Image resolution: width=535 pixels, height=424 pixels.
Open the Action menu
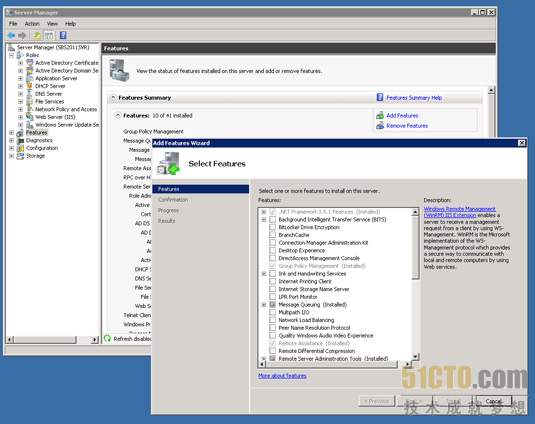(32, 24)
